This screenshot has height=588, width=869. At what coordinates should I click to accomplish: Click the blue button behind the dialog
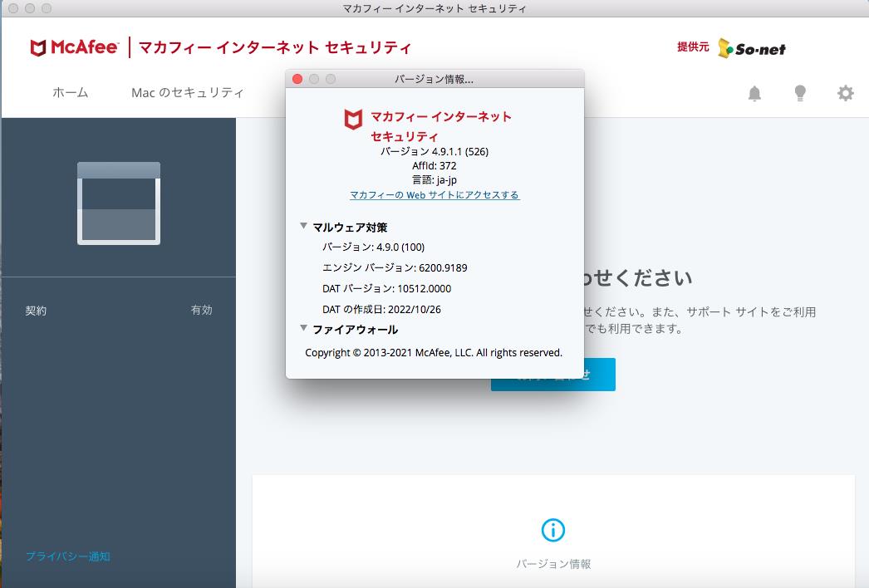(553, 375)
